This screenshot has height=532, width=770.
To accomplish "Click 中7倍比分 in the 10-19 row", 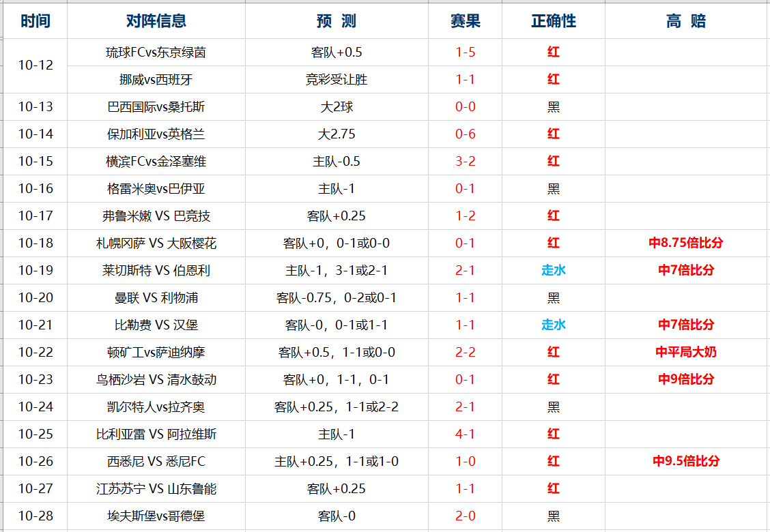I will pos(686,270).
